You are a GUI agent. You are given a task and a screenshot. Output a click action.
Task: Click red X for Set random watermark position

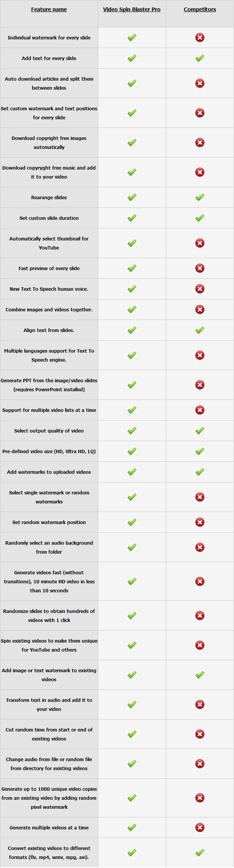tap(200, 522)
